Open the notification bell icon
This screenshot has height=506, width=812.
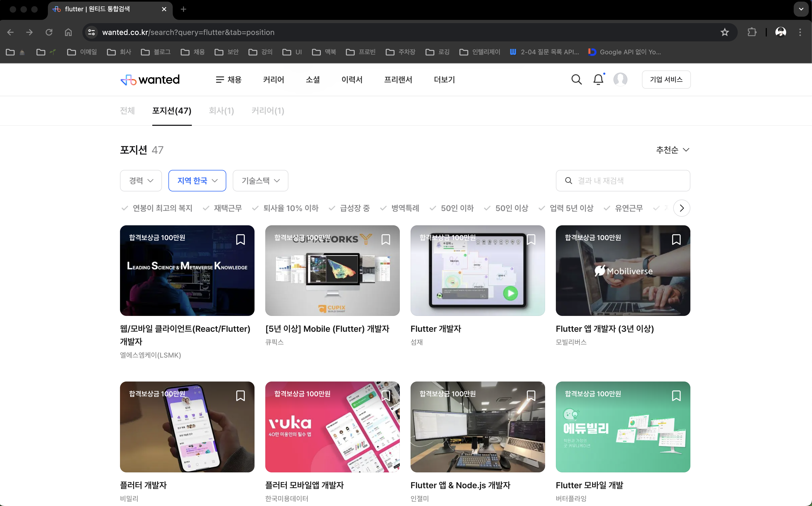(598, 80)
